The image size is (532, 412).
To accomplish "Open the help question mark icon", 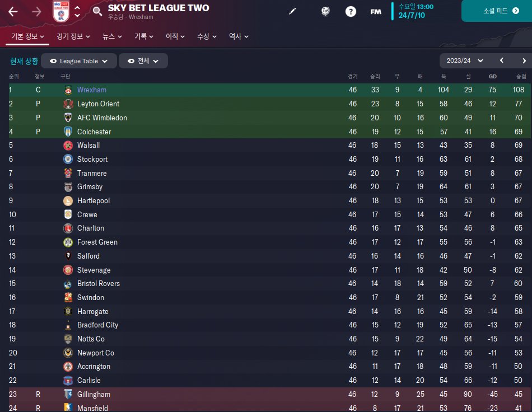I will coord(351,12).
